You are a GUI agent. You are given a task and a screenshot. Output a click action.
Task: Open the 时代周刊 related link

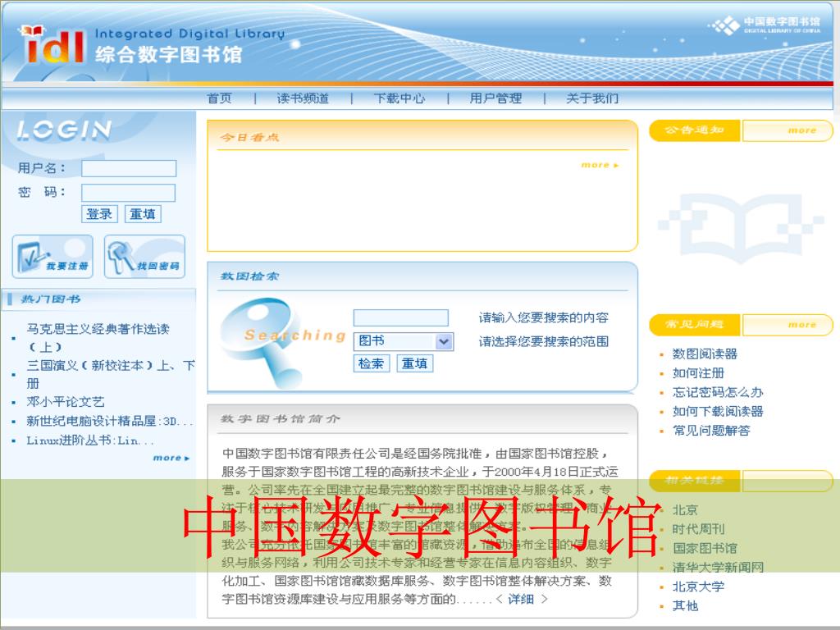point(698,529)
